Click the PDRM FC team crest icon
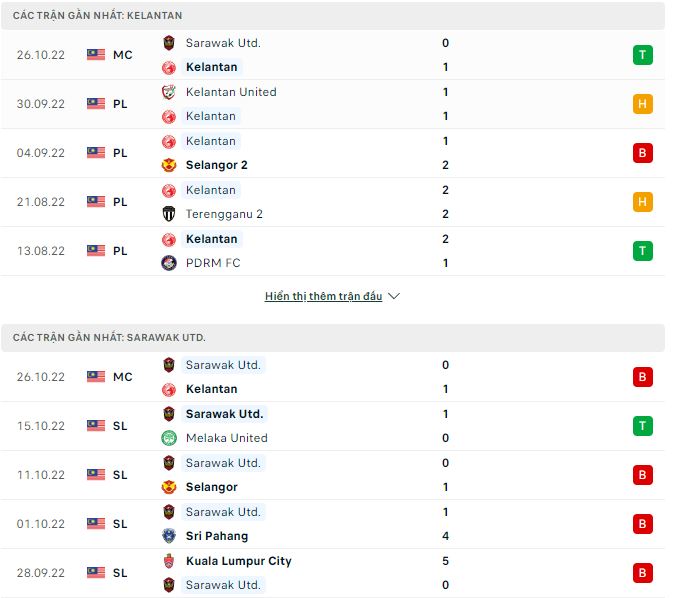 168,263
